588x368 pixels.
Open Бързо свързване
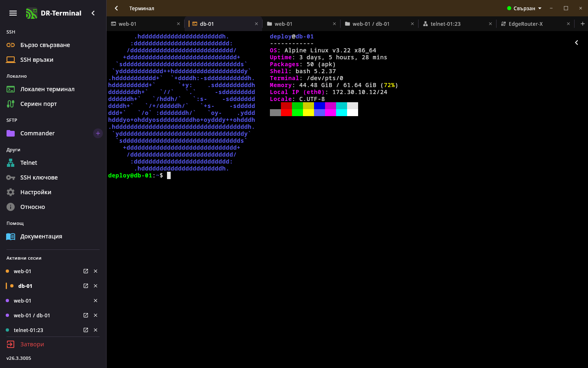click(53, 45)
